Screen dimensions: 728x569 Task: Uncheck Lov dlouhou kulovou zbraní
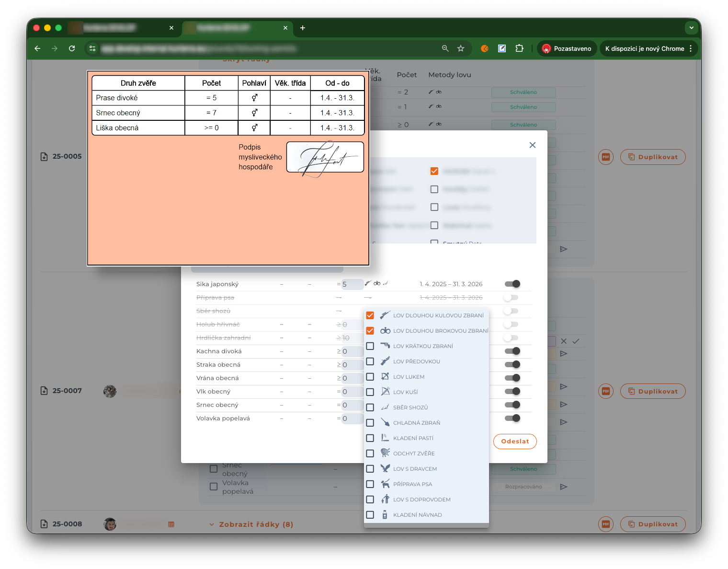(370, 315)
